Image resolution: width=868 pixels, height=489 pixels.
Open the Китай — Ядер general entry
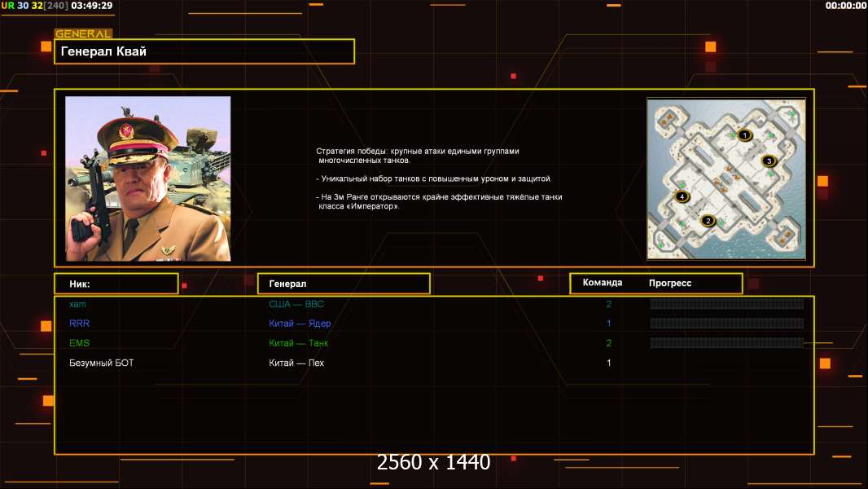point(300,324)
